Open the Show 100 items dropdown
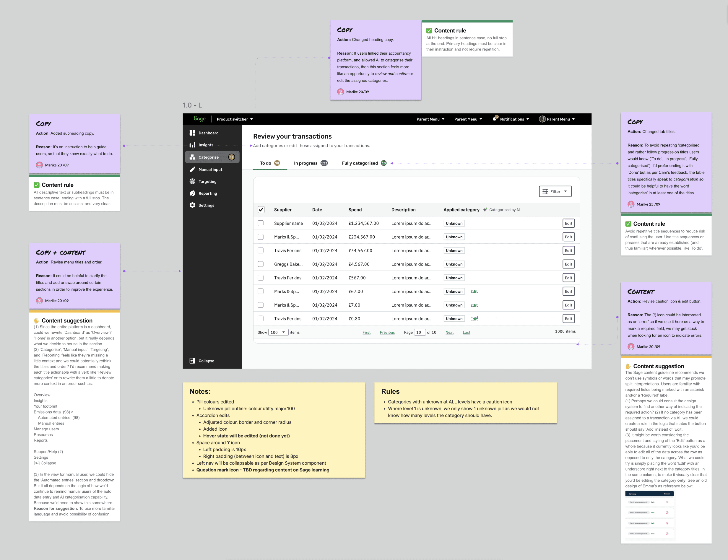 278,333
